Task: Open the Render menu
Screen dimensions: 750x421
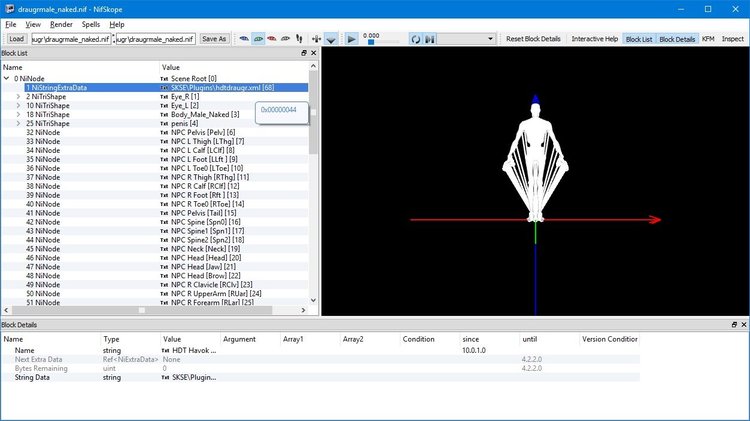Action: pos(61,24)
